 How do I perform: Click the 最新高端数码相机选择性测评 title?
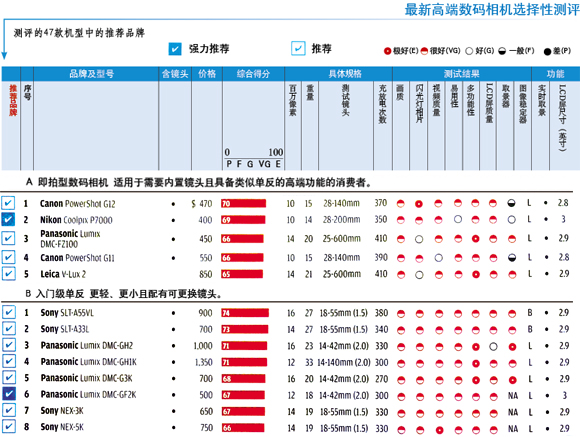pos(492,10)
